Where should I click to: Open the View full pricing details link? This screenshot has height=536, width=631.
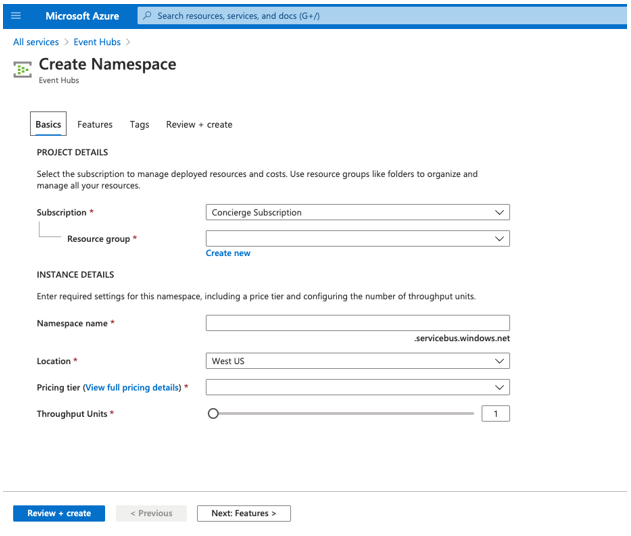click(x=133, y=387)
